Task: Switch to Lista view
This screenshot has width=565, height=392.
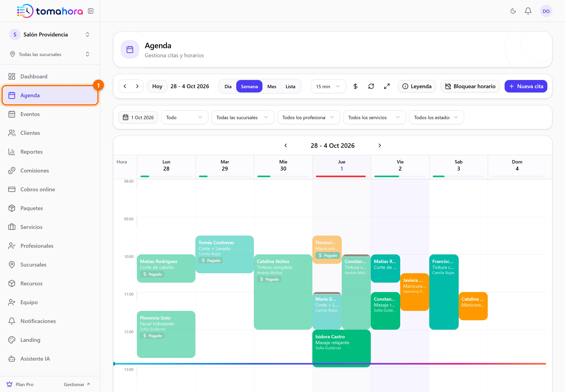Action: coord(290,86)
